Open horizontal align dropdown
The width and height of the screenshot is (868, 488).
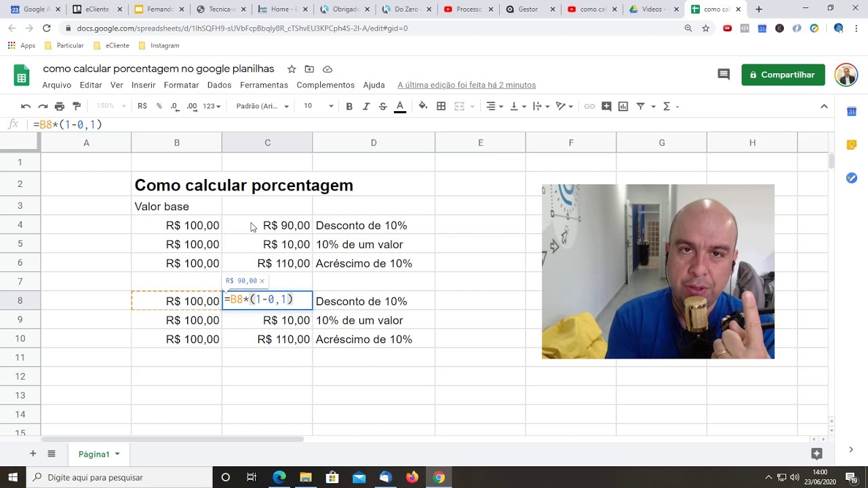(x=495, y=106)
